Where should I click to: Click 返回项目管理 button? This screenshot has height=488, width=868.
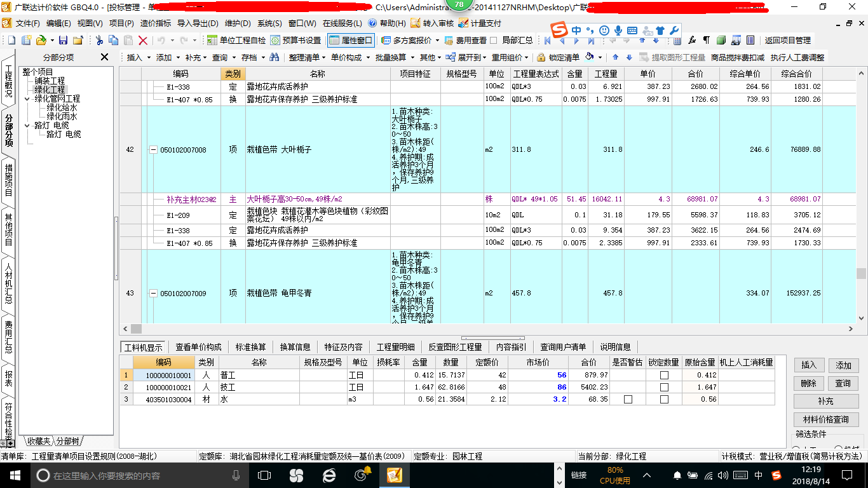coord(787,40)
